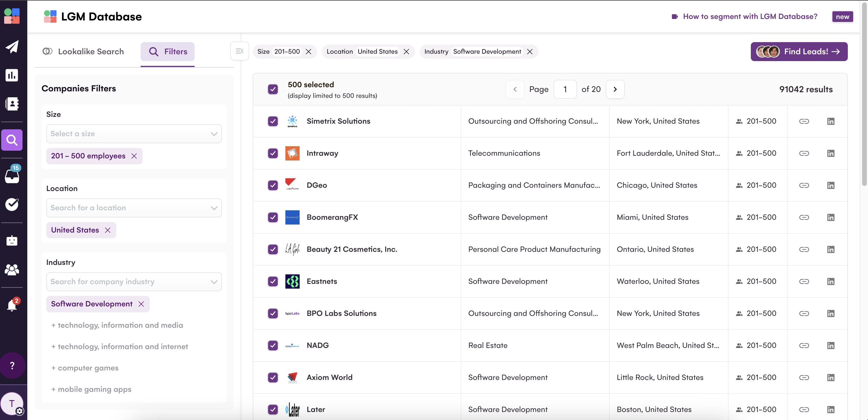Select the Filters tab
This screenshot has width=868, height=420.
168,52
